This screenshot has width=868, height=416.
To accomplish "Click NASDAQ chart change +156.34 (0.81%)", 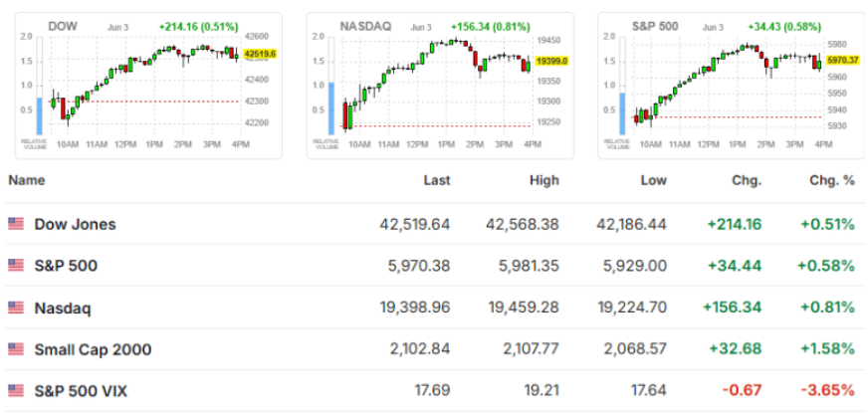I will [491, 27].
